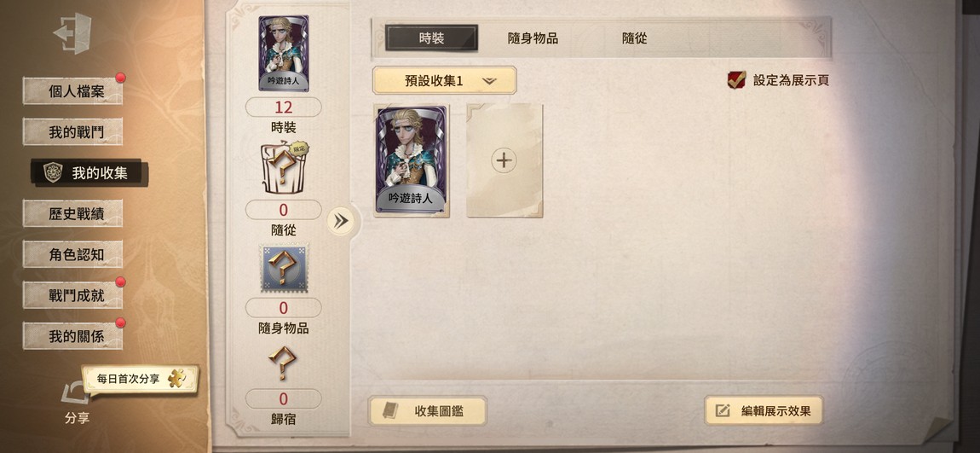This screenshot has width=980, height=453.
Task: Switch to the 隨從 tab
Action: tap(634, 38)
